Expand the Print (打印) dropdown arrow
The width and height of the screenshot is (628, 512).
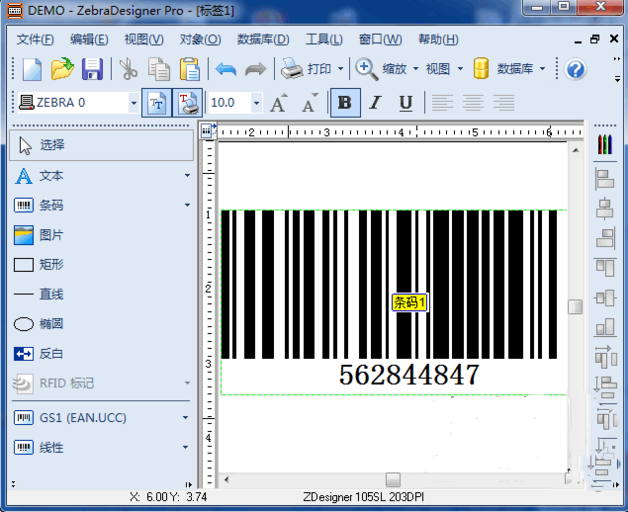click(340, 69)
